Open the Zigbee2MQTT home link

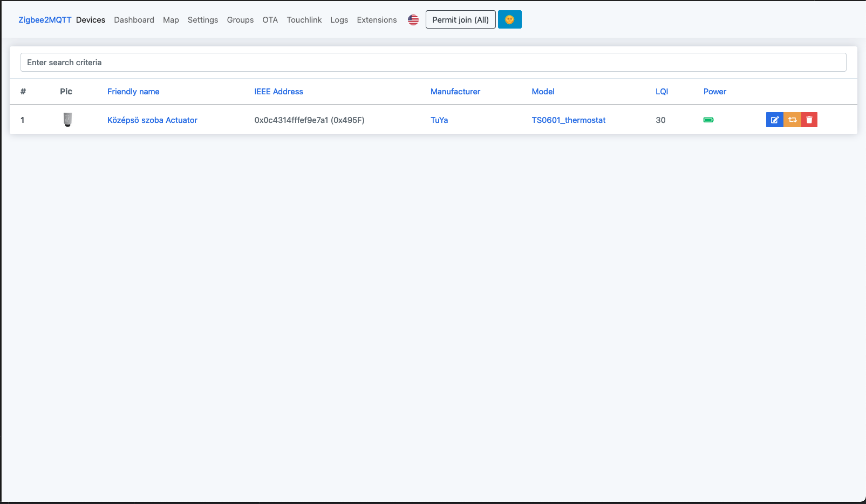[45, 20]
